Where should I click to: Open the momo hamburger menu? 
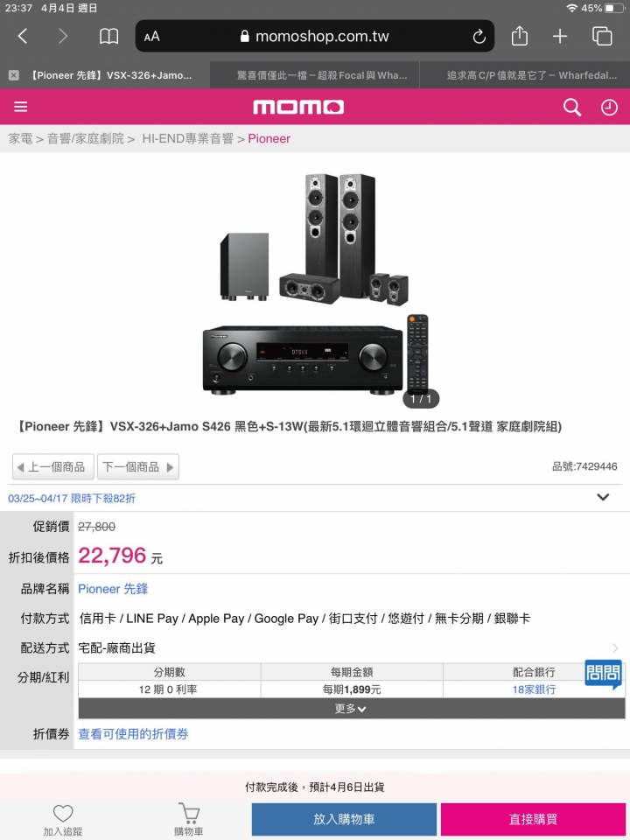point(20,107)
